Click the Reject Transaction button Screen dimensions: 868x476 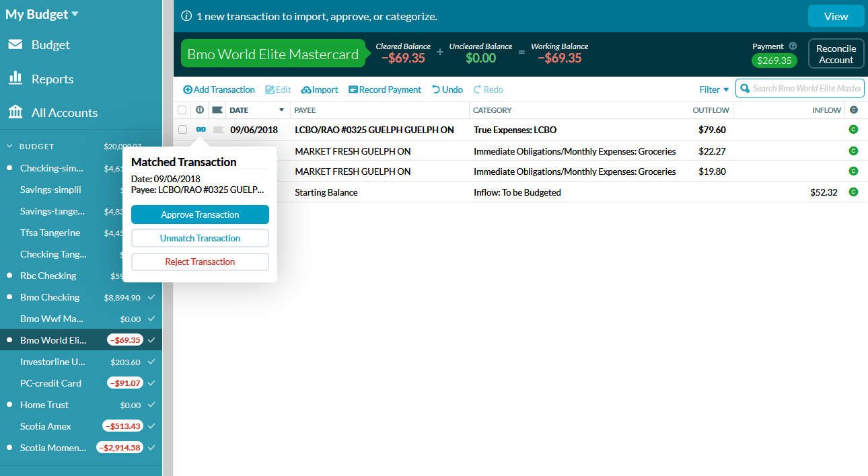[x=200, y=262]
